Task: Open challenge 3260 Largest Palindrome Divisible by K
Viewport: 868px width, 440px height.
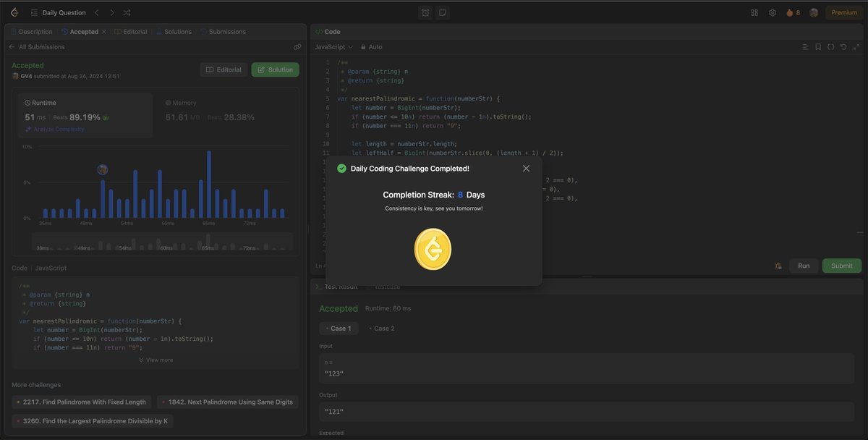Action: click(x=93, y=420)
